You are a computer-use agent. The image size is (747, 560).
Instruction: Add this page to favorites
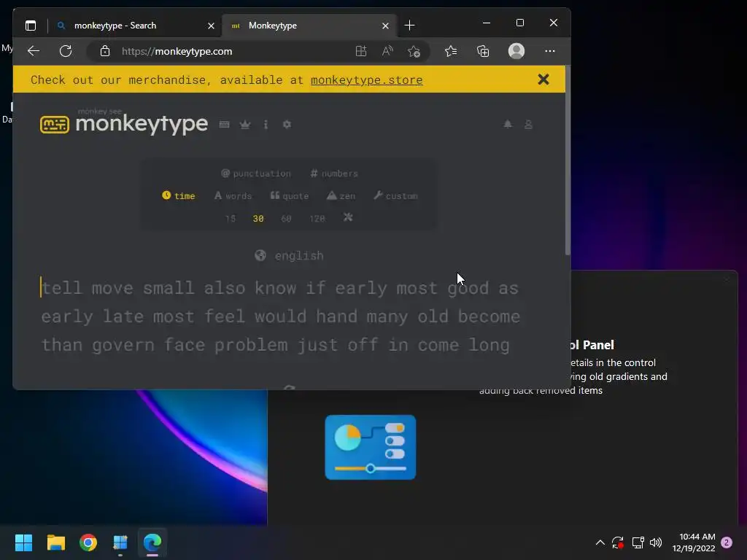(x=414, y=51)
